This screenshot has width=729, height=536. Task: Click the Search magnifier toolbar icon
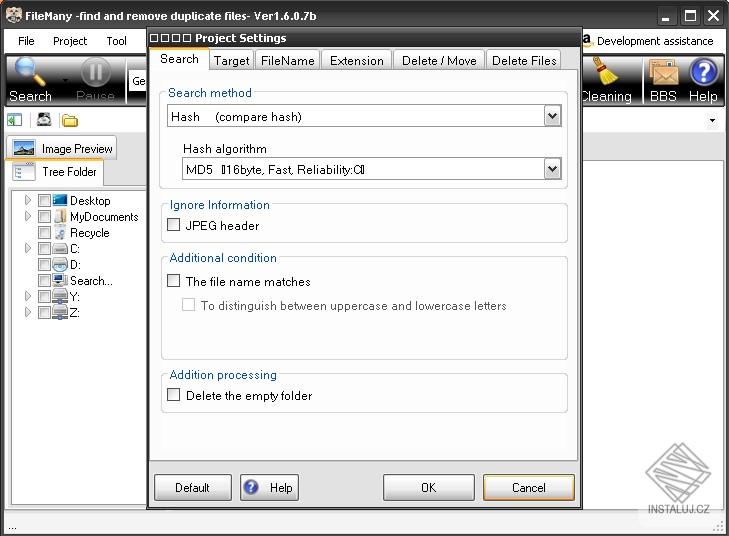[x=30, y=72]
